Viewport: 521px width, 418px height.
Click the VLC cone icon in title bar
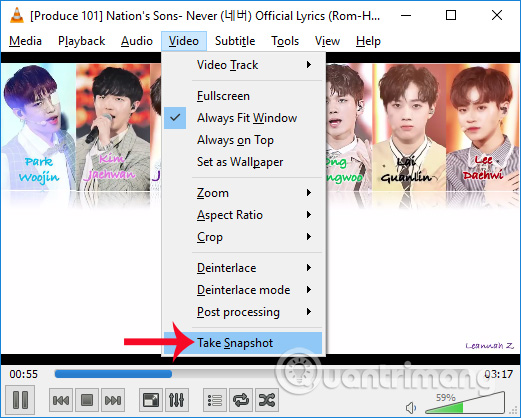click(x=17, y=15)
